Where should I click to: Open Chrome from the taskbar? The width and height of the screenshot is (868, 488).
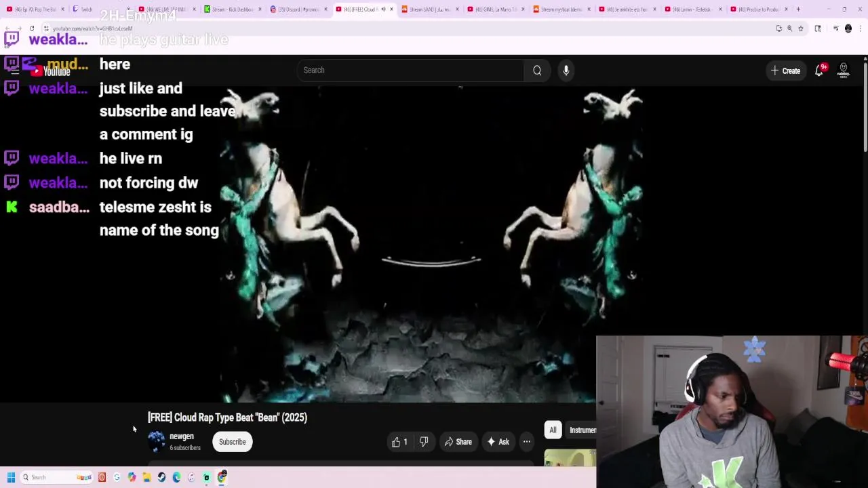point(222,477)
